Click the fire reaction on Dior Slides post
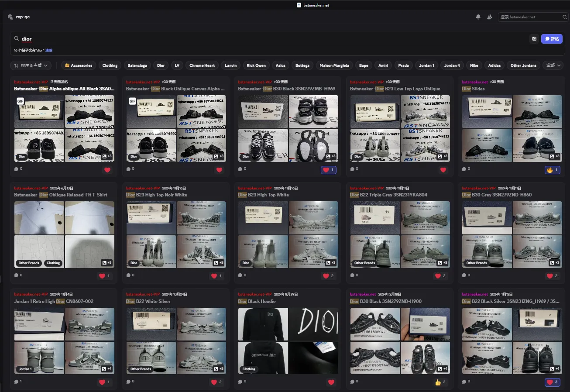The width and height of the screenshot is (570, 392). [x=553, y=170]
